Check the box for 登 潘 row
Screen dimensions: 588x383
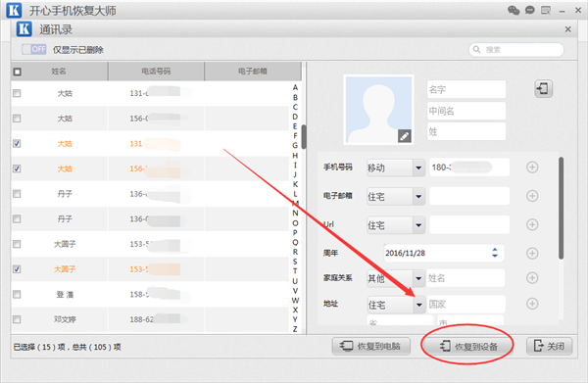17,294
